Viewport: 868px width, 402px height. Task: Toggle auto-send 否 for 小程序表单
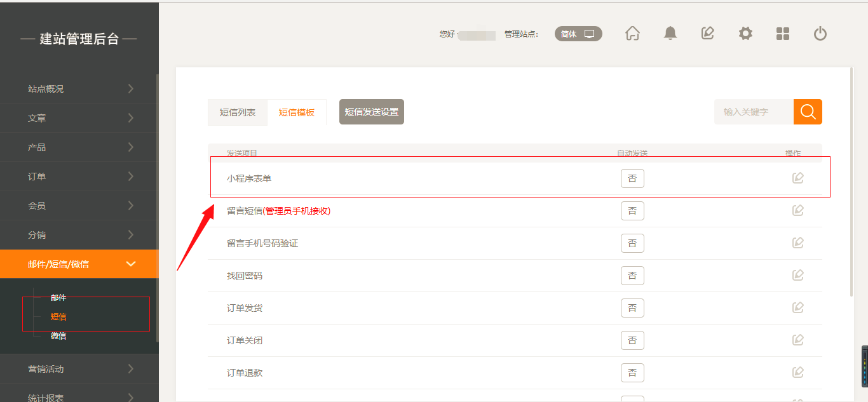(632, 178)
